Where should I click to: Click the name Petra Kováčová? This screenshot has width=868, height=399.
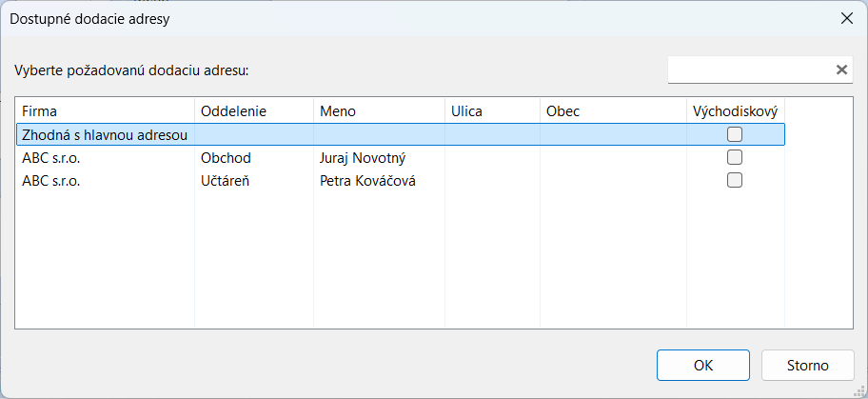(367, 180)
